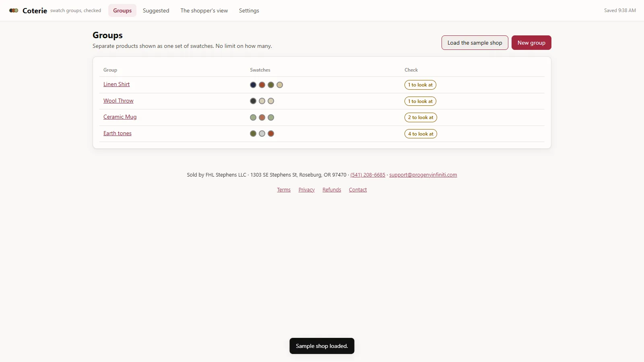This screenshot has width=644, height=362.
Task: Select the olive swatch in Earth tones row
Action: 253,134
